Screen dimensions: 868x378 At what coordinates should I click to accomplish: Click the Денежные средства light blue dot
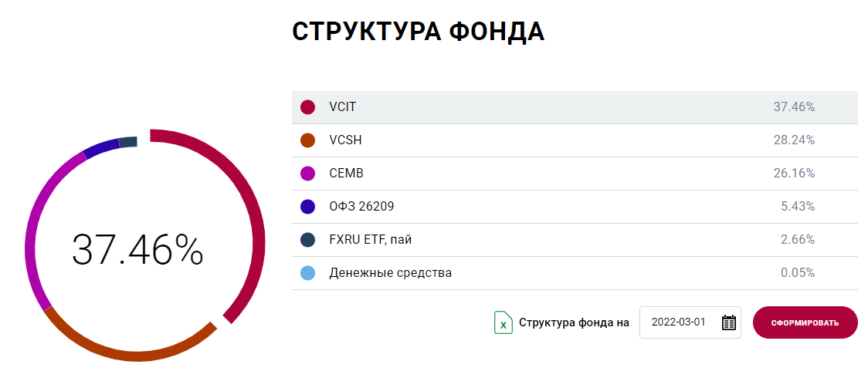coord(307,273)
